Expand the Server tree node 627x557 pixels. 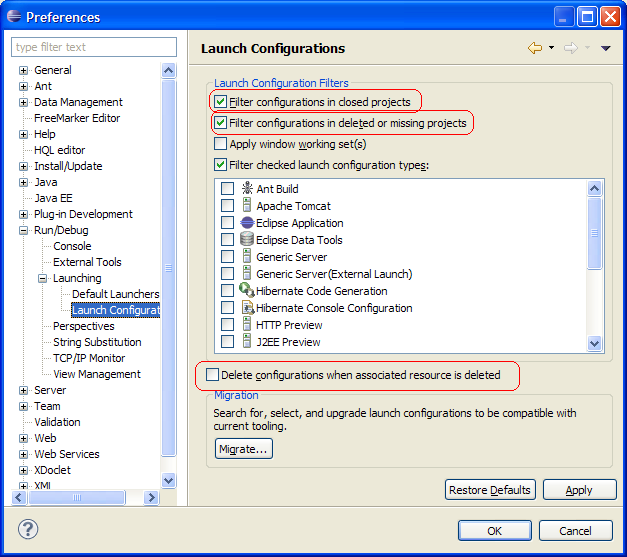(23, 390)
